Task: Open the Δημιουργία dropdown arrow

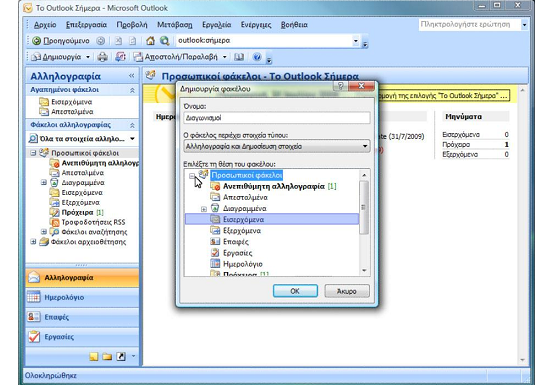Action: [88, 57]
